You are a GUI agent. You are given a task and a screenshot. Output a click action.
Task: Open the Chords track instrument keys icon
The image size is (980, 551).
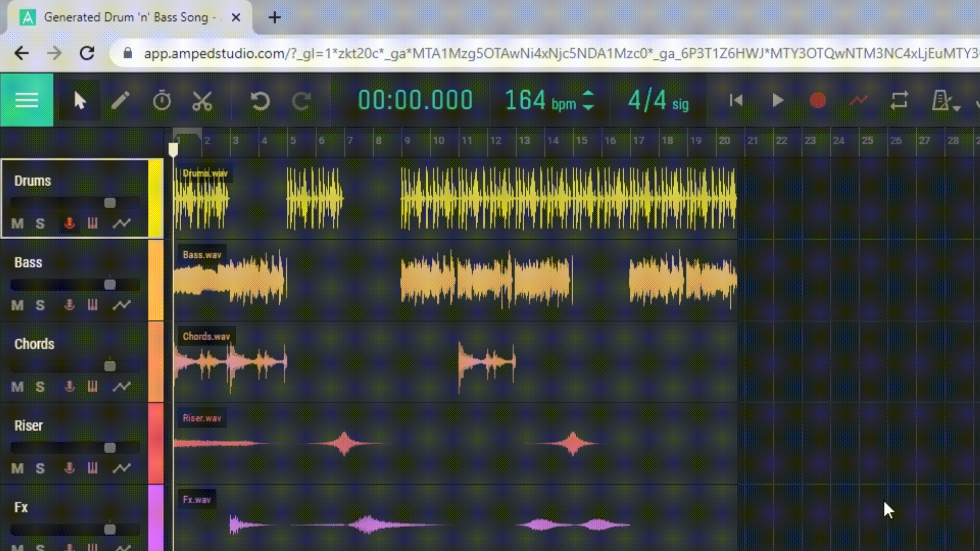[92, 387]
